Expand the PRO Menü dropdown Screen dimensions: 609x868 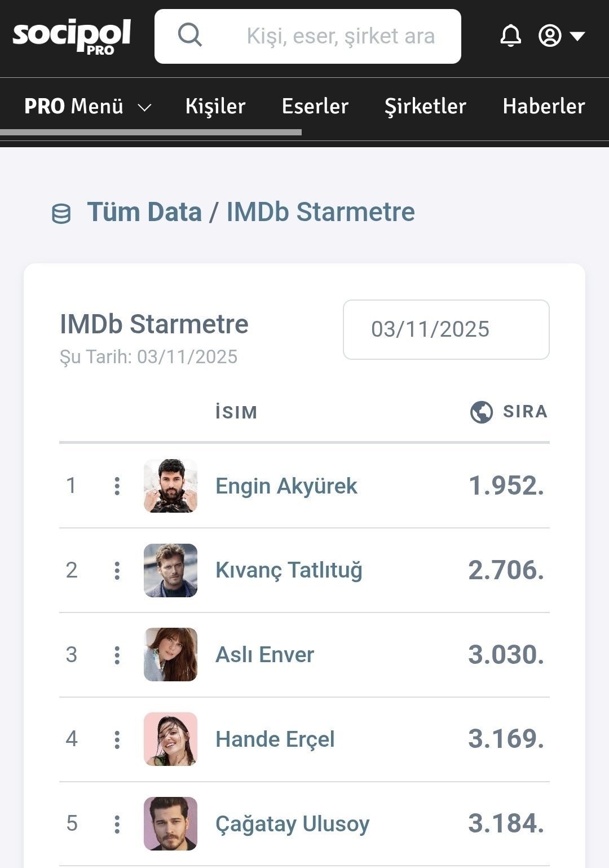click(87, 106)
